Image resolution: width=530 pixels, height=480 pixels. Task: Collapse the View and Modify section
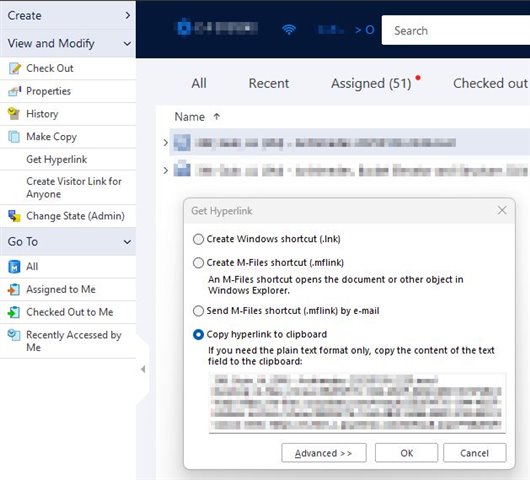[127, 44]
